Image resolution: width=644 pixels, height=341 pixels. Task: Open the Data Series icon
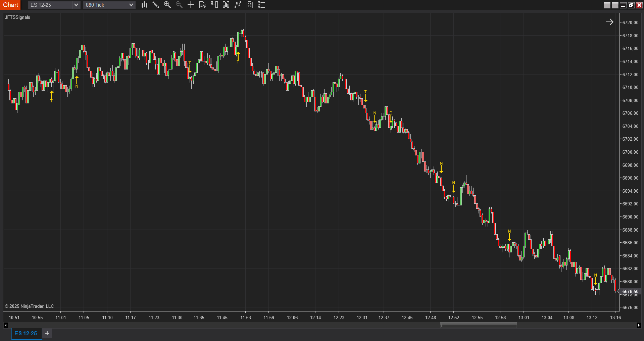(x=226, y=5)
